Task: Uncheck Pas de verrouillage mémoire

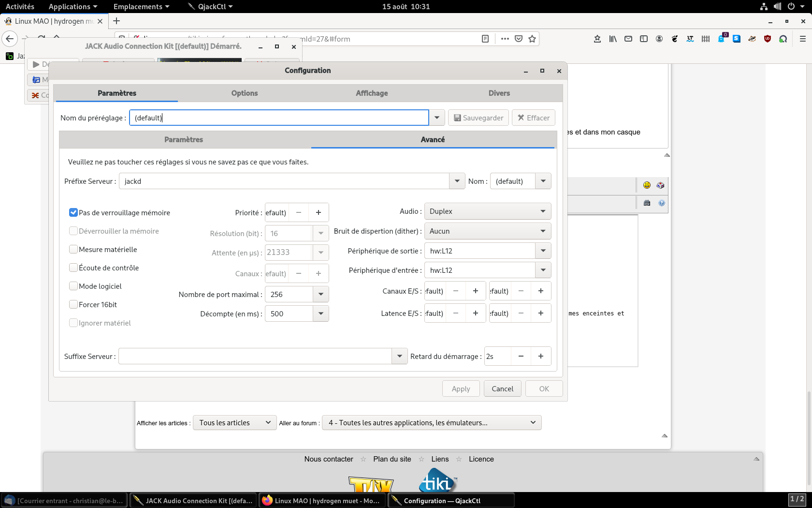Action: [x=73, y=212]
